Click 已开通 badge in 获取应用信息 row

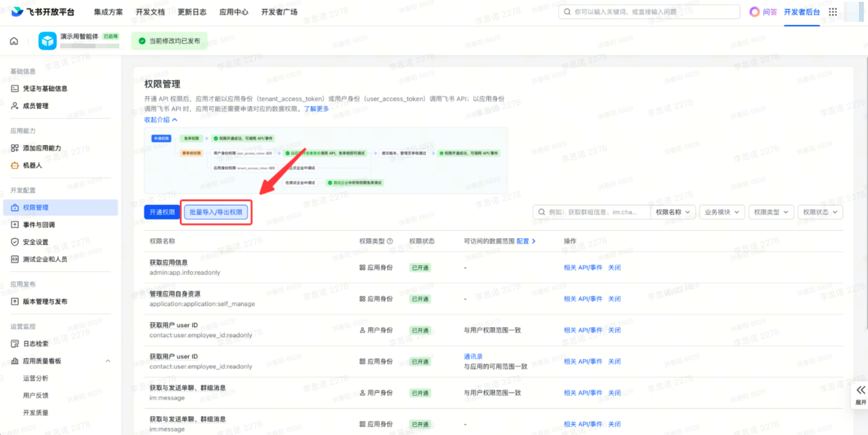[420, 268]
